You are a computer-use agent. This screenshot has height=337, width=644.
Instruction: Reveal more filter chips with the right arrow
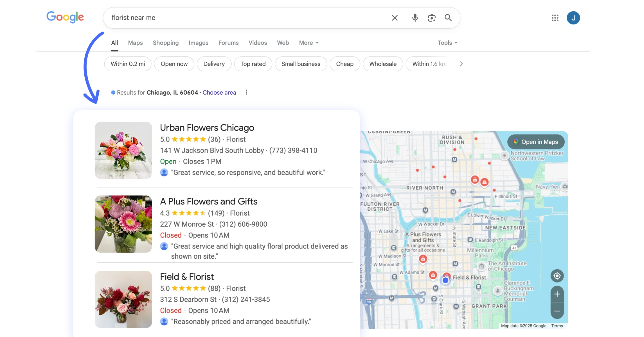point(461,64)
